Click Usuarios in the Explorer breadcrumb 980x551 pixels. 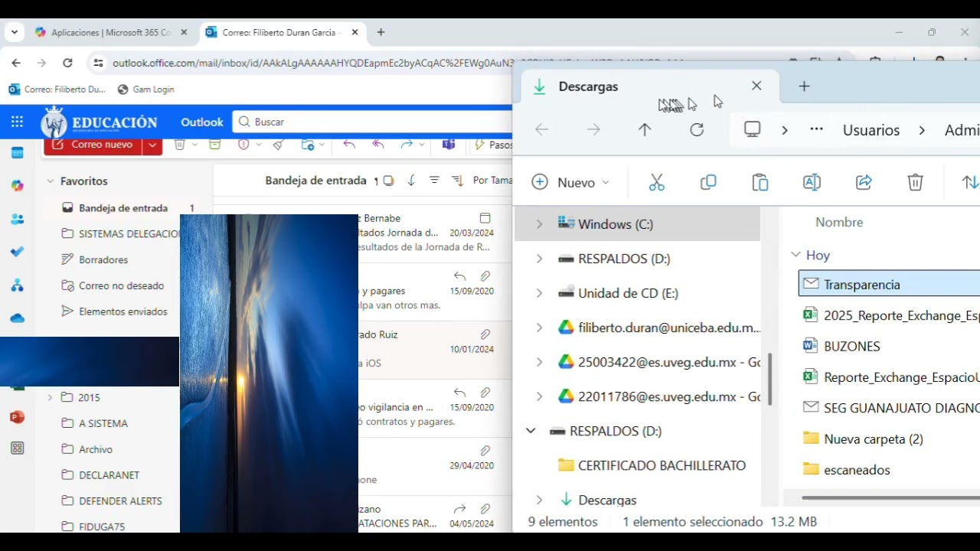click(x=871, y=130)
